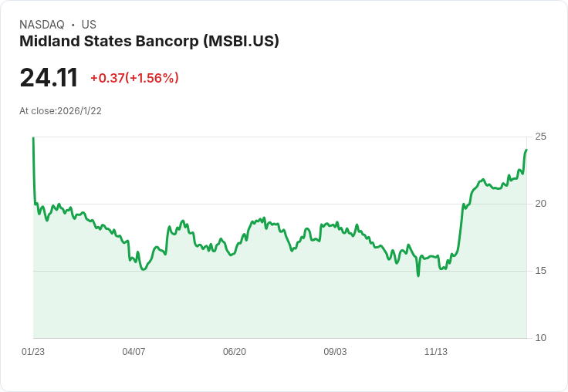Viewport: 568px width, 392px height.
Task: Click the latest endpoint of the price line
Action: click(x=526, y=150)
